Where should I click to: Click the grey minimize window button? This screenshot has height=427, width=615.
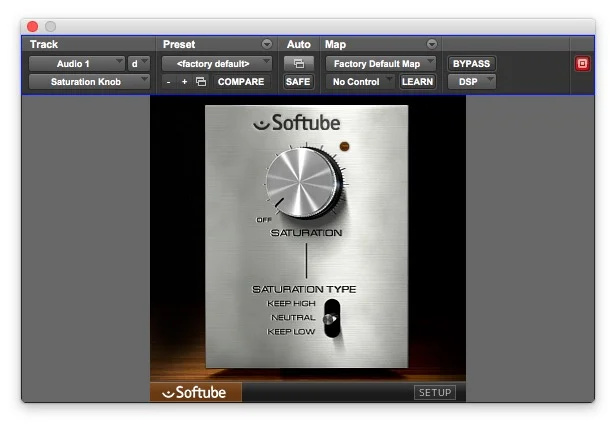(x=51, y=26)
